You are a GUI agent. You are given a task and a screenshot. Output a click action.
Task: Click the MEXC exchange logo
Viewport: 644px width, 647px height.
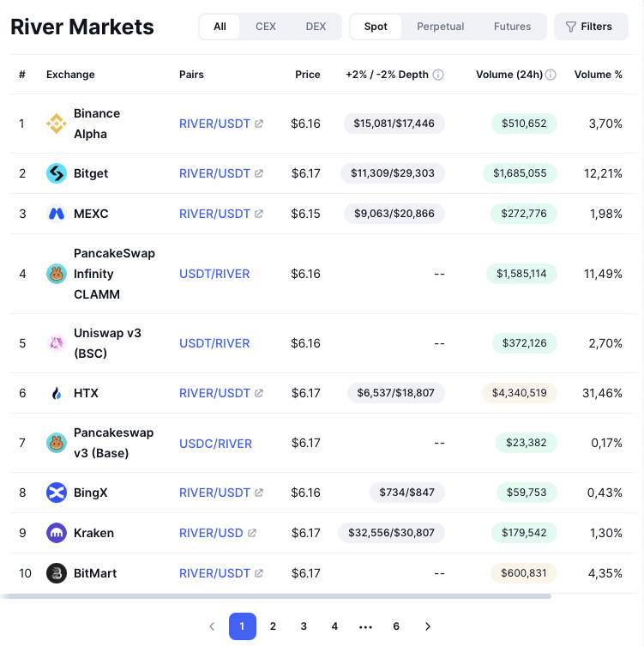[57, 214]
